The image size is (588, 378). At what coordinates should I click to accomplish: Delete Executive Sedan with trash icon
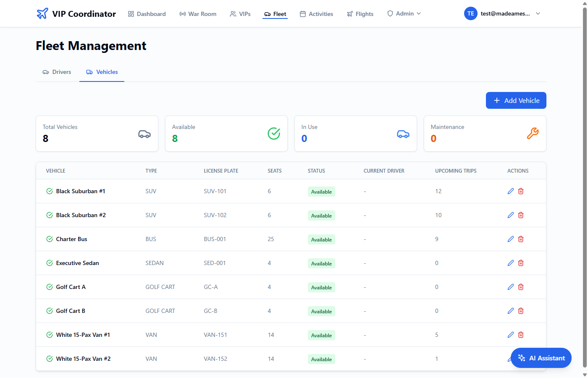pyautogui.click(x=521, y=263)
